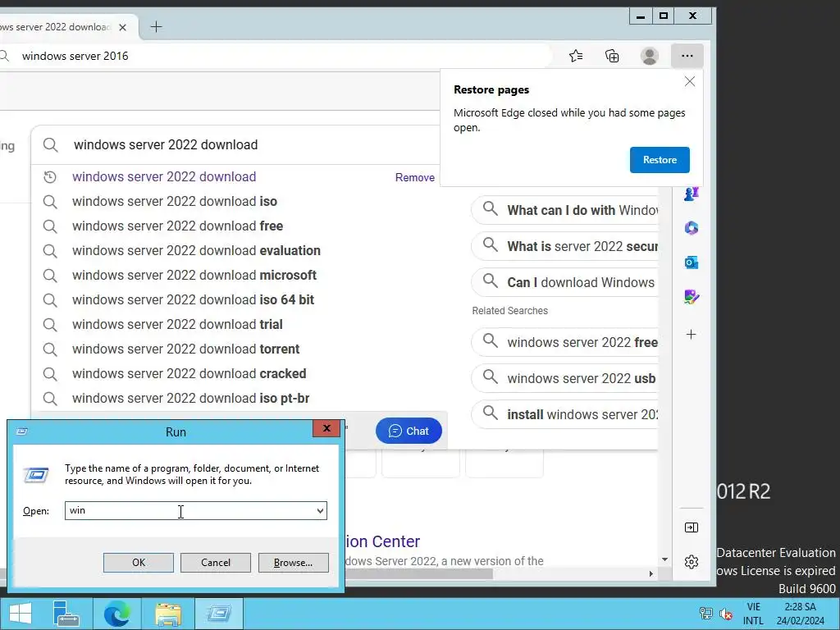Click the muted volume tray icon

pos(727,614)
